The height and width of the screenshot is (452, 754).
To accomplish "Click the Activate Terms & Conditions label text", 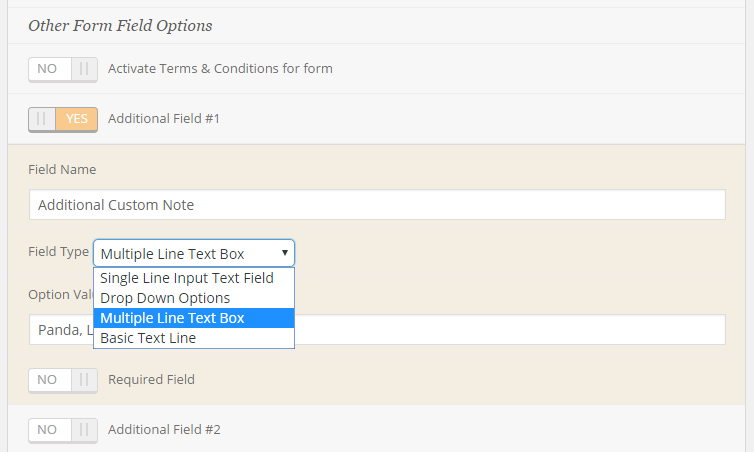I will pyautogui.click(x=220, y=69).
